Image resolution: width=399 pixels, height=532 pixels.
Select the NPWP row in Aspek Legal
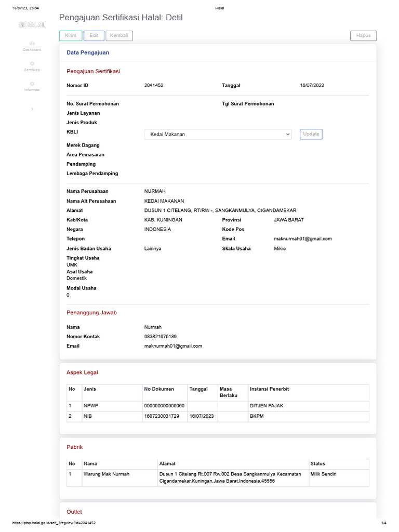point(218,406)
